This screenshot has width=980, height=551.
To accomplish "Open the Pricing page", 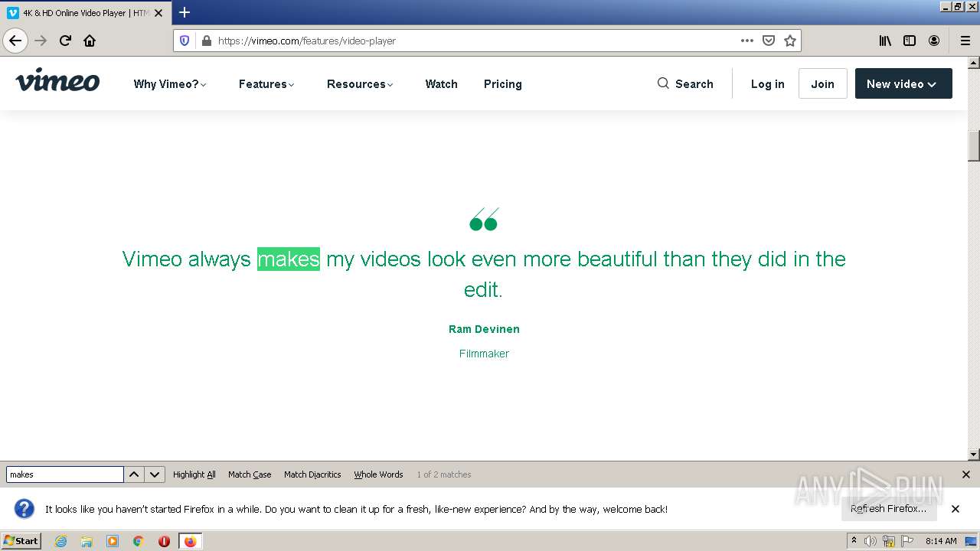I will [x=503, y=84].
